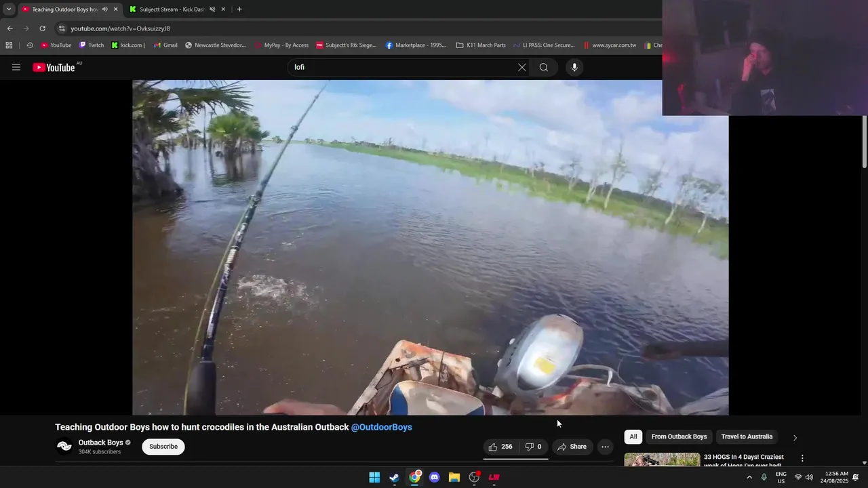Open the YouTube bookmark
This screenshot has width=868, height=488.
point(56,45)
